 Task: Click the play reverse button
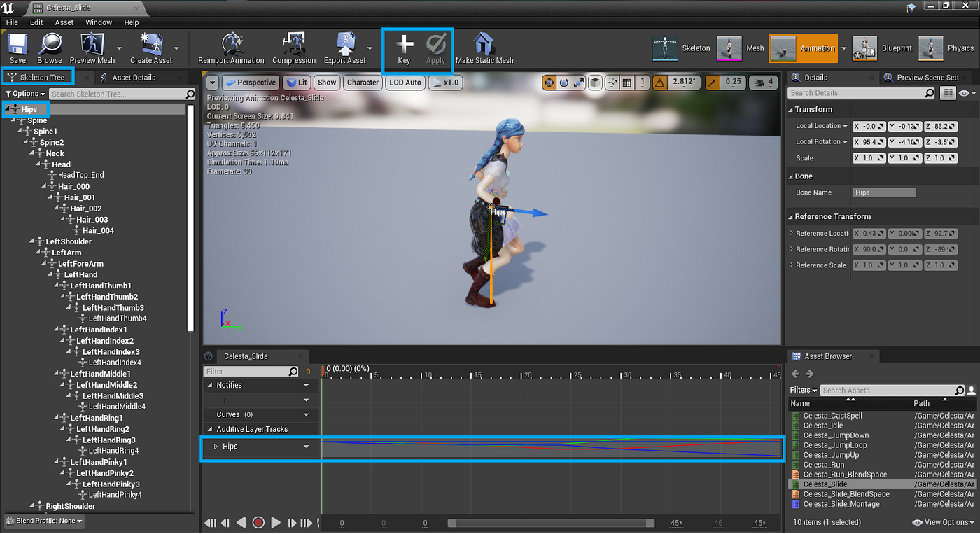coord(241,523)
